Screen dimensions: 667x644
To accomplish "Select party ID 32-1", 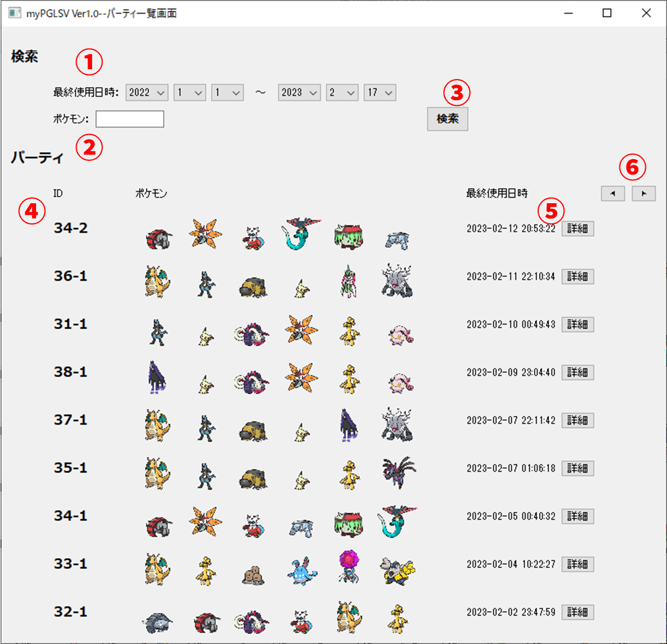I will [x=70, y=612].
